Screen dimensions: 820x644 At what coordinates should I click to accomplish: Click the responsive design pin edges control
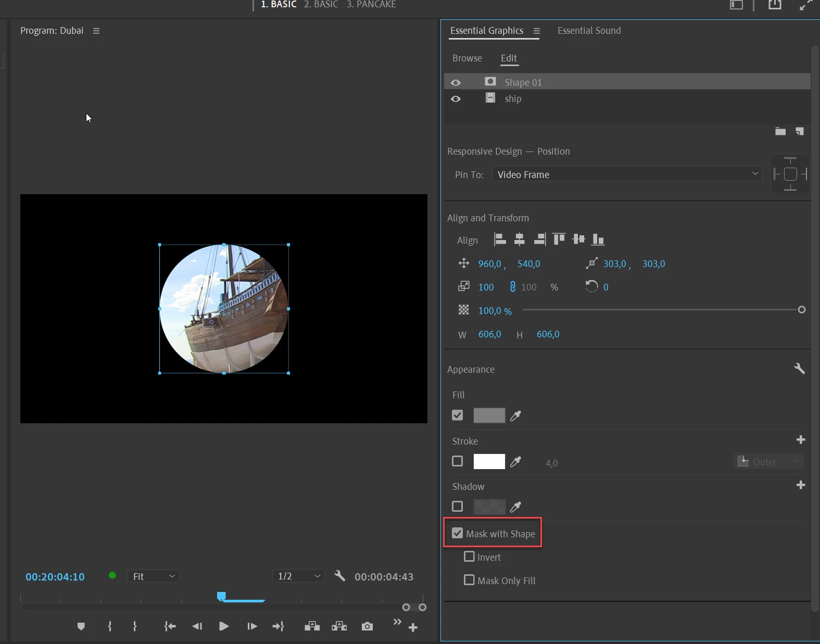click(790, 174)
